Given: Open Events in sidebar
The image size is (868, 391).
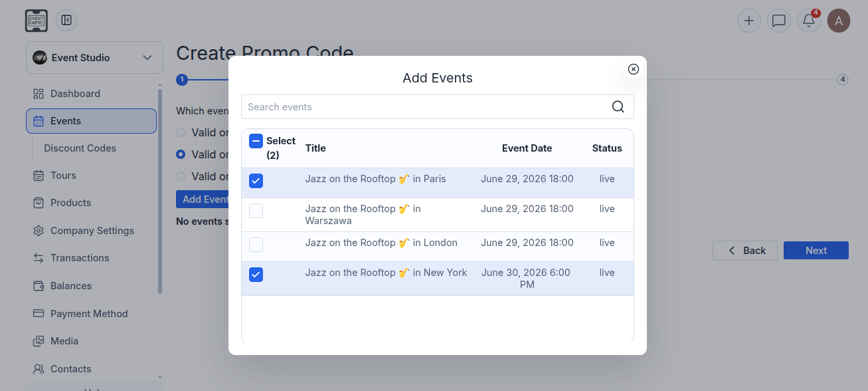Looking at the screenshot, I should tap(92, 121).
